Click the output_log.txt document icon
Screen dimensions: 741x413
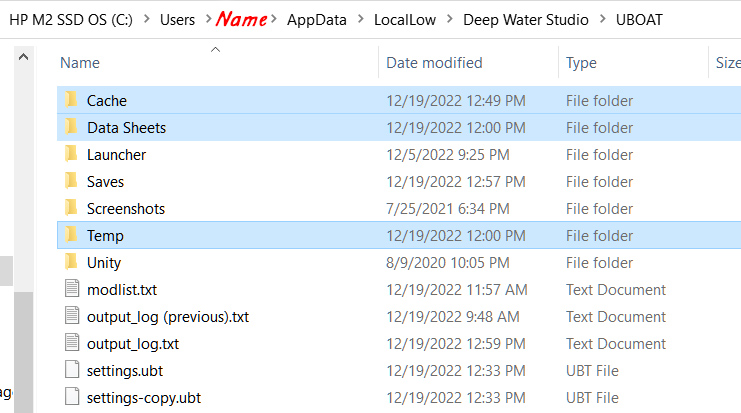tap(71, 343)
